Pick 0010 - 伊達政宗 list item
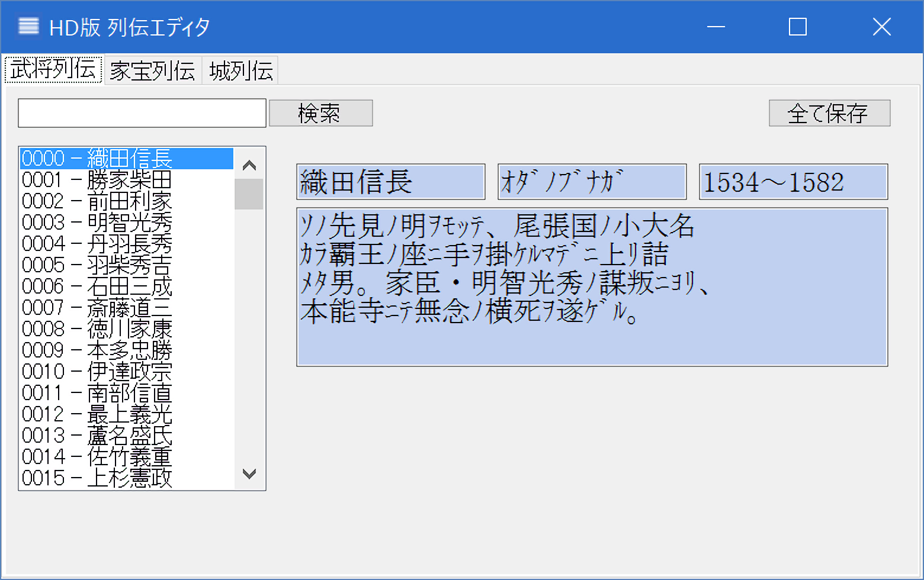 click(x=97, y=372)
